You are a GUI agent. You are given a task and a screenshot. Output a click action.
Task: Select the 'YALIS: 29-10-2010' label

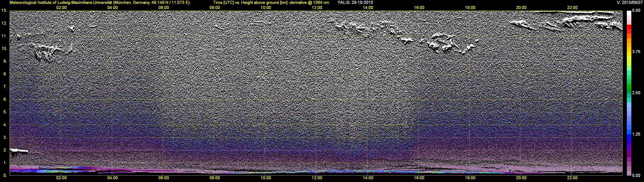point(355,3)
